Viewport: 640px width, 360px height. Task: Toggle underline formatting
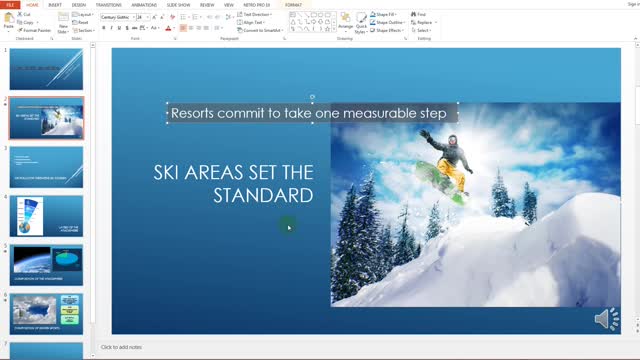(119, 28)
